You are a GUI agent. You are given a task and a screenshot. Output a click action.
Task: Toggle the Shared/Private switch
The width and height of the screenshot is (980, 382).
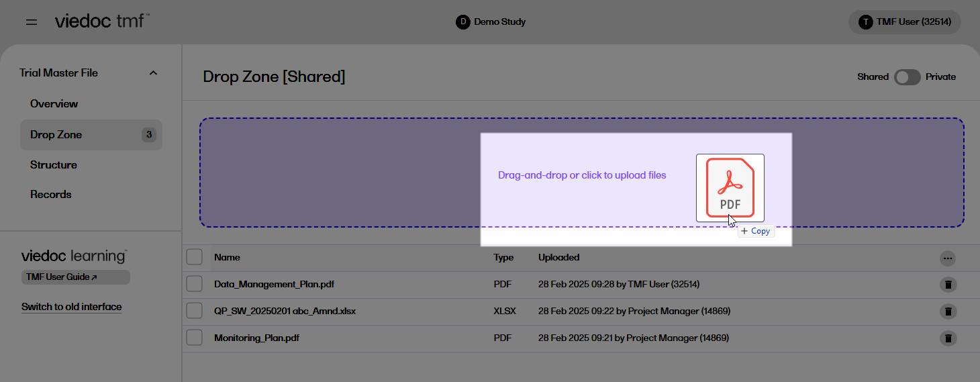click(x=907, y=77)
